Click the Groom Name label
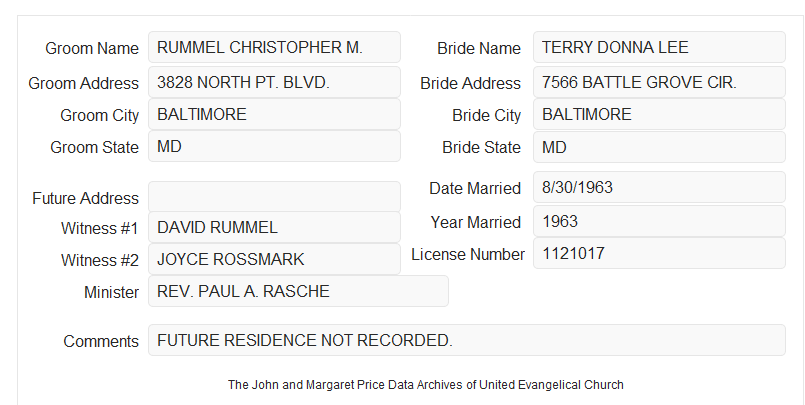This screenshot has width=805, height=405. [92, 48]
